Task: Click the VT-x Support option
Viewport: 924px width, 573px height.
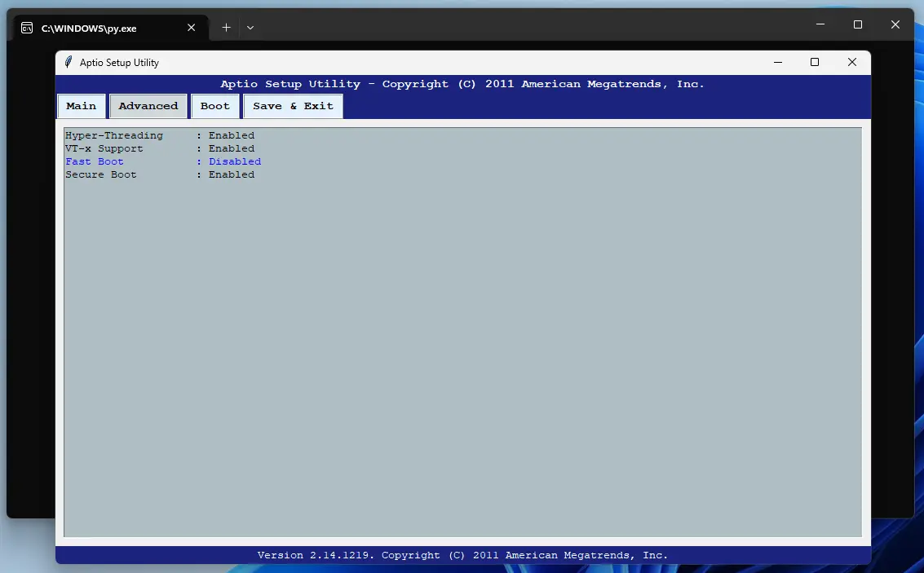Action: (x=104, y=148)
